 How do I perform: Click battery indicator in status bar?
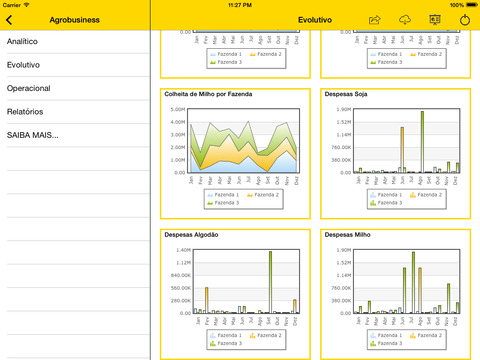tap(472, 5)
